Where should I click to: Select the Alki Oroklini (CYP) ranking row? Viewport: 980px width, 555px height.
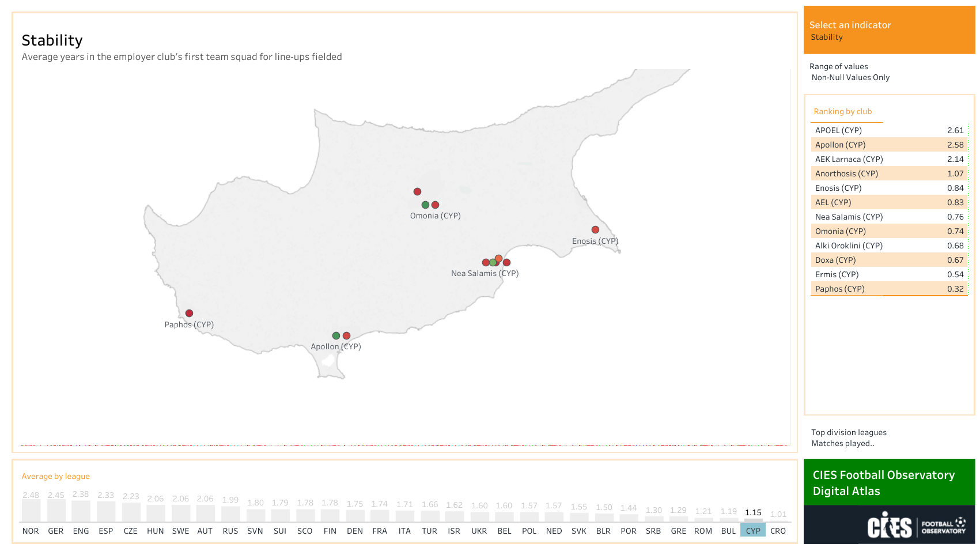coord(889,246)
